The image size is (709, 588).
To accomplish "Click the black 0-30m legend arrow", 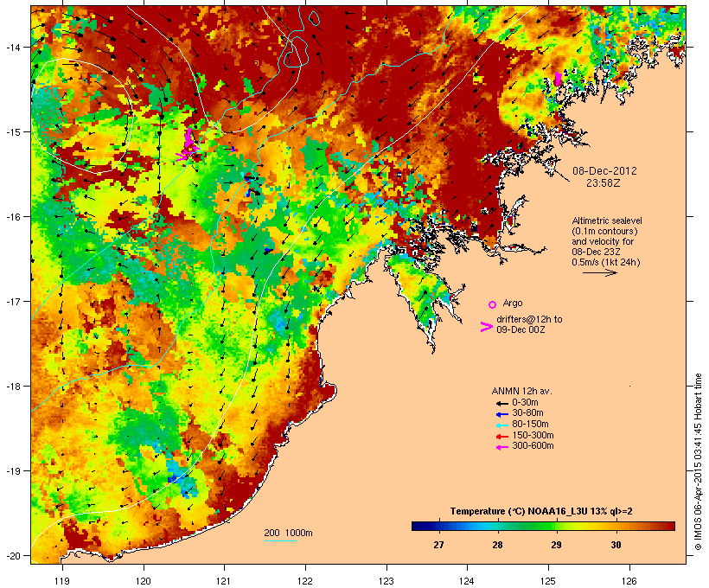I will [502, 403].
